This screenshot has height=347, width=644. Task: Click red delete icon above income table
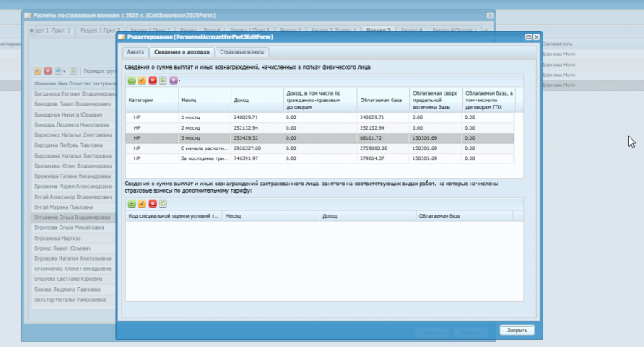tap(153, 80)
